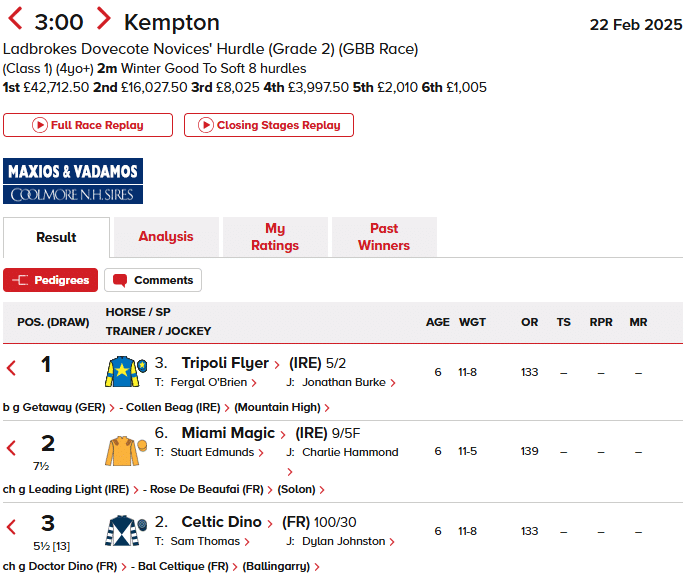This screenshot has width=692, height=577.
Task: Go to previous race using left arrow by 3:00
Action: [15, 19]
